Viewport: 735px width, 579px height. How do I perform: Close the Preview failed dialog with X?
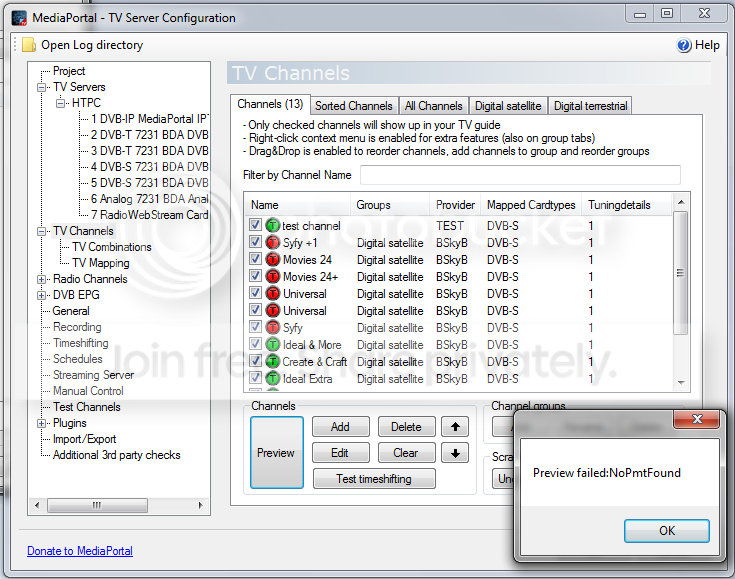tap(697, 419)
